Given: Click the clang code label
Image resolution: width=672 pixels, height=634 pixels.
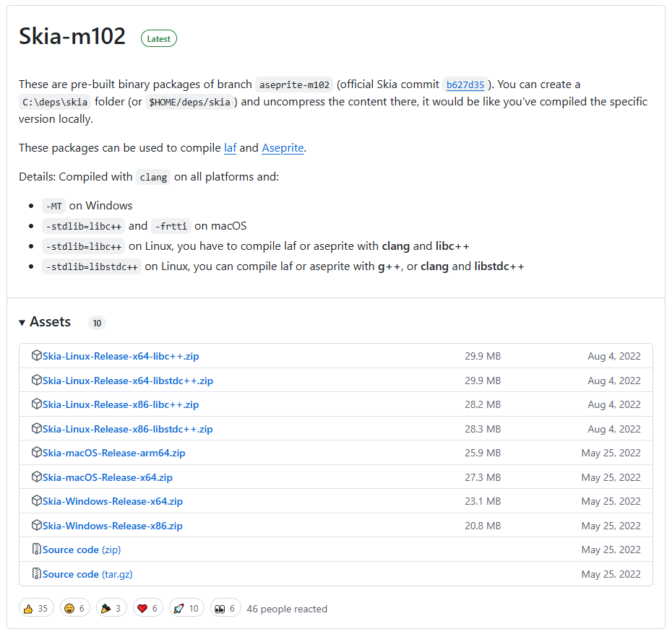Looking at the screenshot, I should tap(153, 177).
